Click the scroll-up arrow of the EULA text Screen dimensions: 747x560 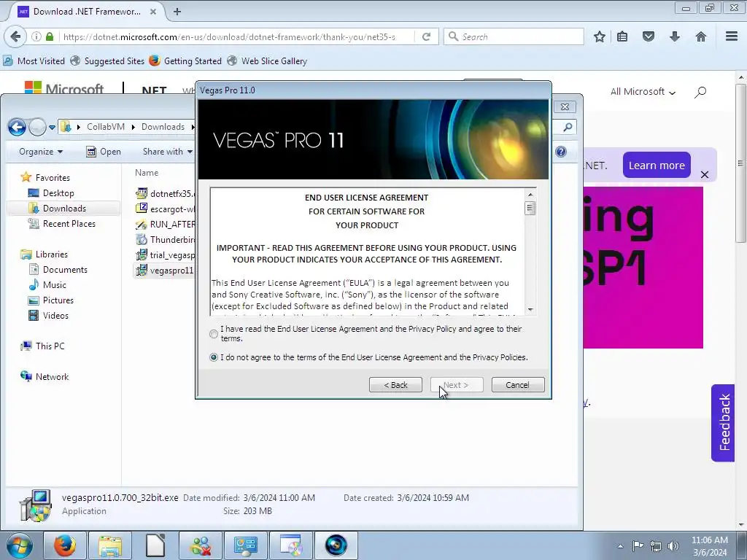click(x=530, y=194)
